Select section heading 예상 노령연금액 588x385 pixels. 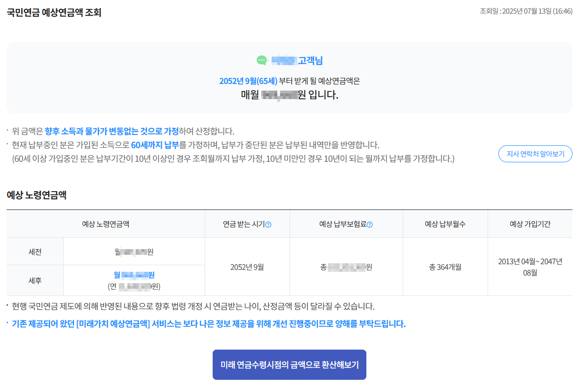(x=36, y=195)
